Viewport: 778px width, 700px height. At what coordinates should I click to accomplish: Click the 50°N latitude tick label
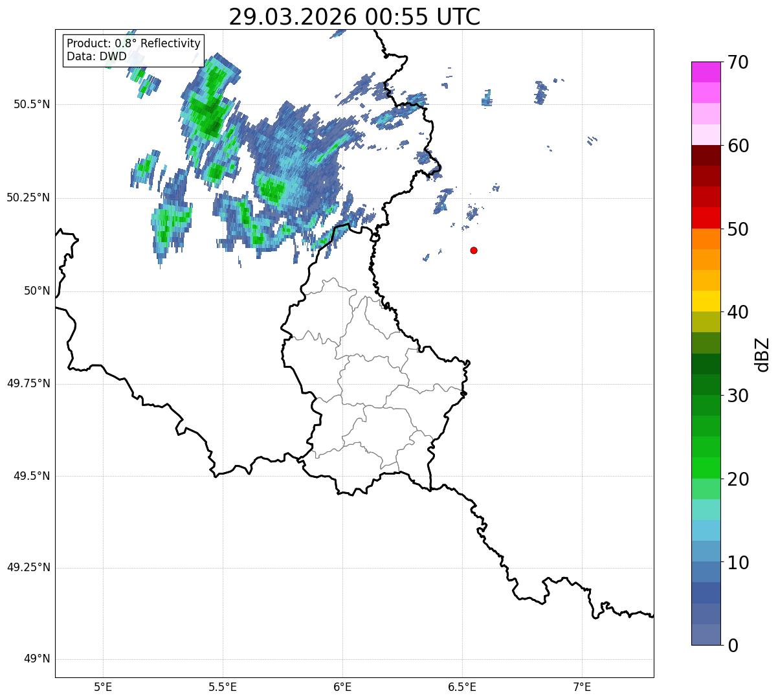click(37, 291)
